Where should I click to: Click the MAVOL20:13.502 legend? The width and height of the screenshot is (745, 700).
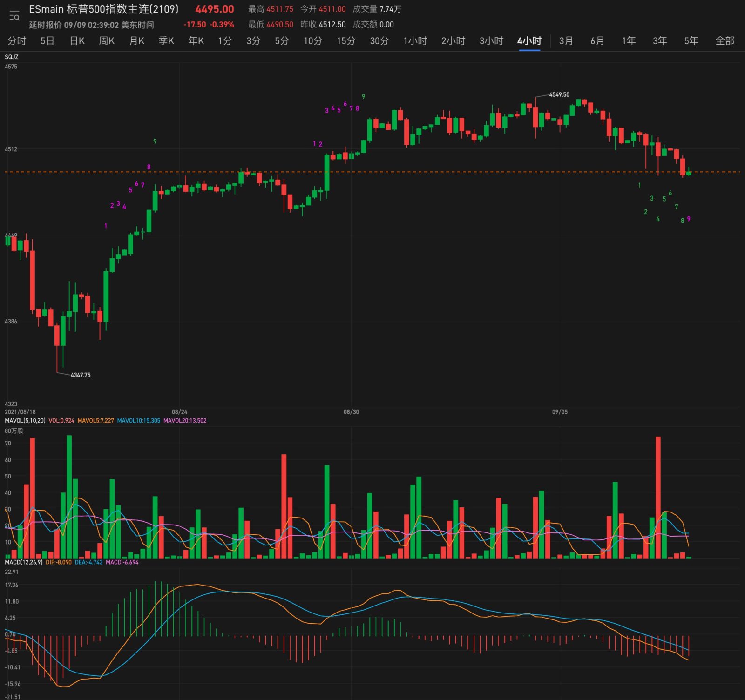pos(185,421)
